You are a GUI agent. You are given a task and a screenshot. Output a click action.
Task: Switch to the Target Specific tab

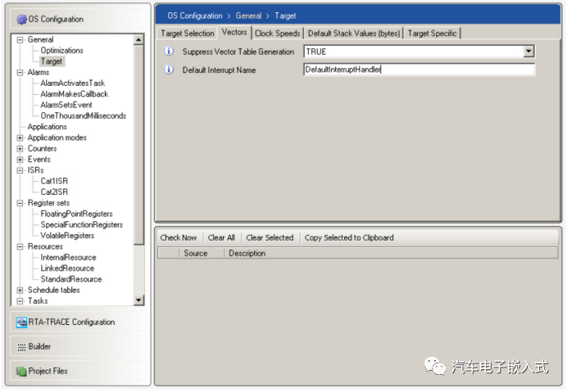pos(432,34)
